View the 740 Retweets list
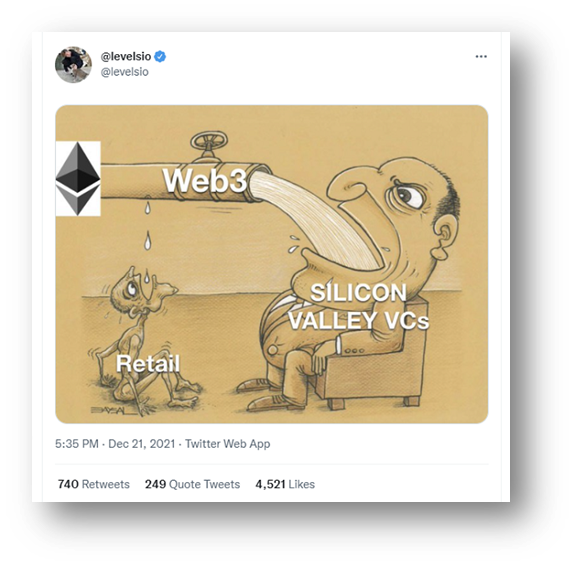 pyautogui.click(x=94, y=484)
